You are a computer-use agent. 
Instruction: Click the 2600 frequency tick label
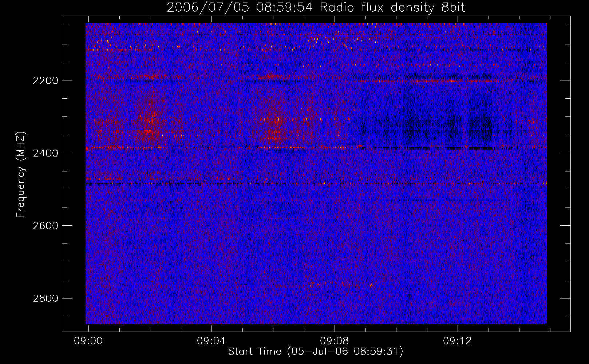46,226
